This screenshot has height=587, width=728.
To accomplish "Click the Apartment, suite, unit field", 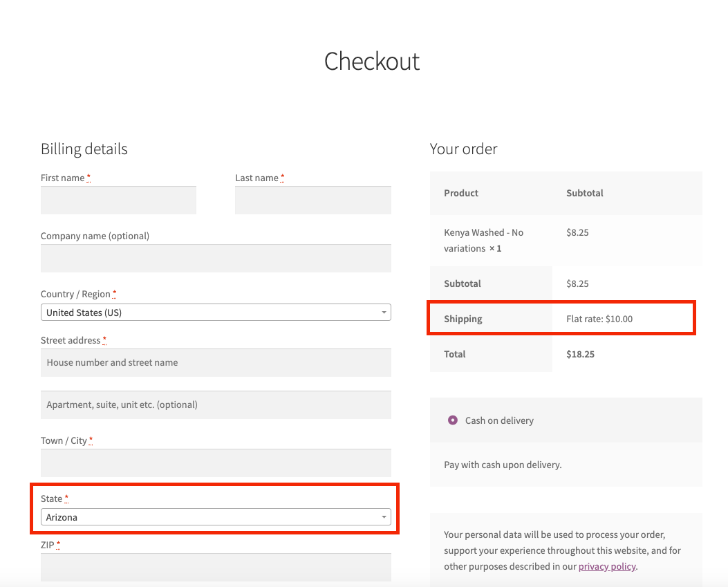I will [216, 405].
